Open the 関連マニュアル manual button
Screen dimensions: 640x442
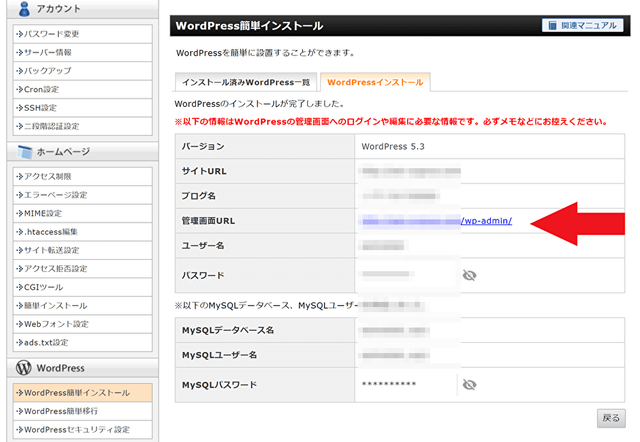(582, 25)
